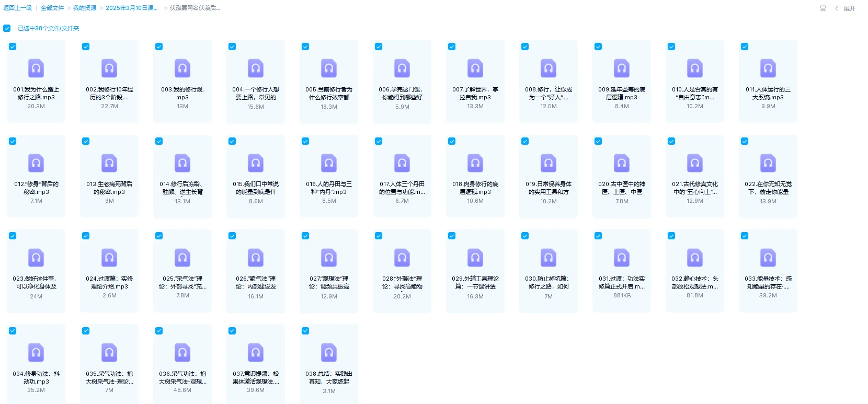Viewport: 868px width, 404px height.
Task: Click the audio icon for 034.修身功法：抖动功.mp3
Action: [36, 353]
